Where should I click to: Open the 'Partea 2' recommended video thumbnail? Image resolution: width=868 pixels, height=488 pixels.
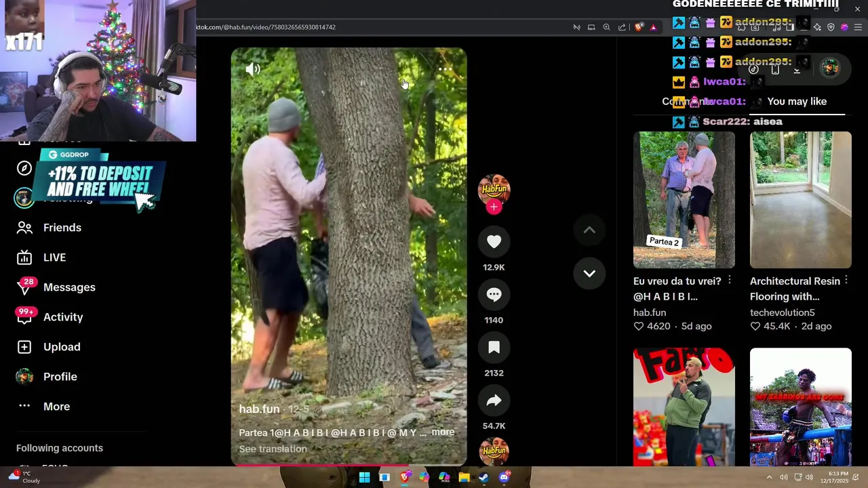click(x=684, y=200)
